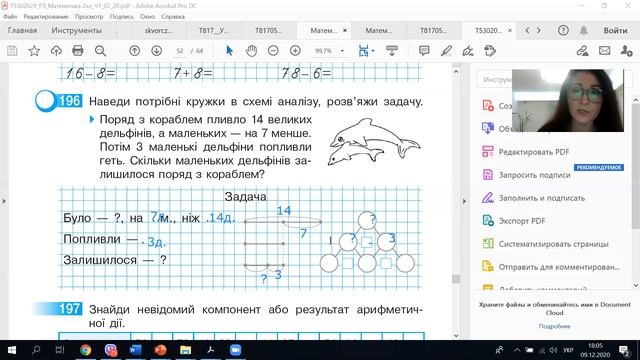
Task: Show previous tabs with left chevron
Action: tap(527, 30)
